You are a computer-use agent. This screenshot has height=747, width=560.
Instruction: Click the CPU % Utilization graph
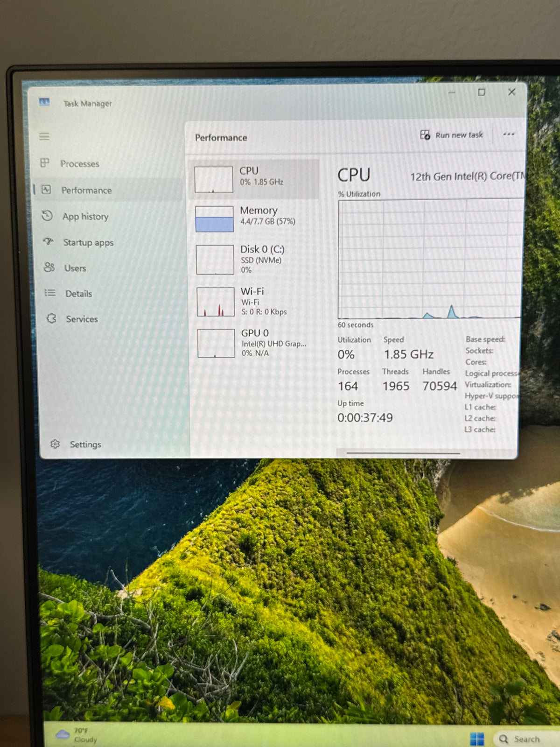click(x=430, y=259)
